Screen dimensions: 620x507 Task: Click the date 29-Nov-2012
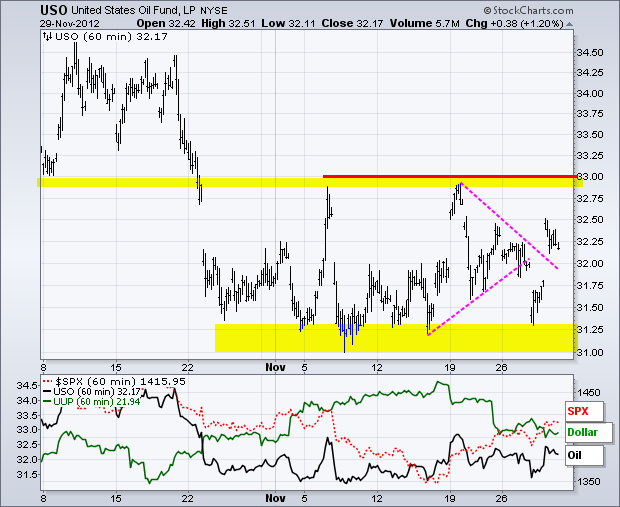click(70, 23)
